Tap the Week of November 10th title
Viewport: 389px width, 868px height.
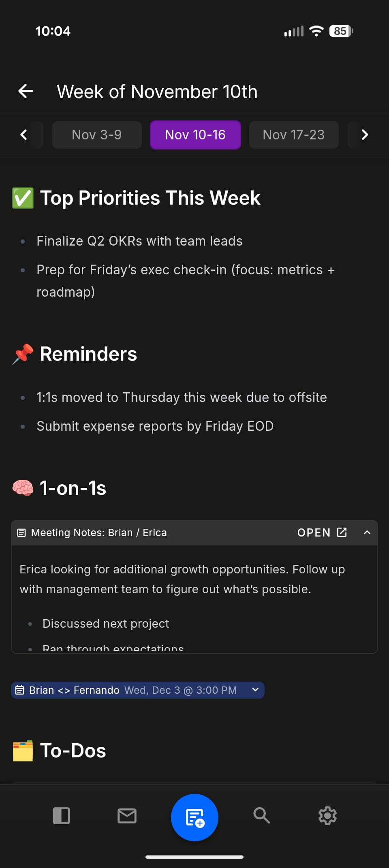click(157, 92)
